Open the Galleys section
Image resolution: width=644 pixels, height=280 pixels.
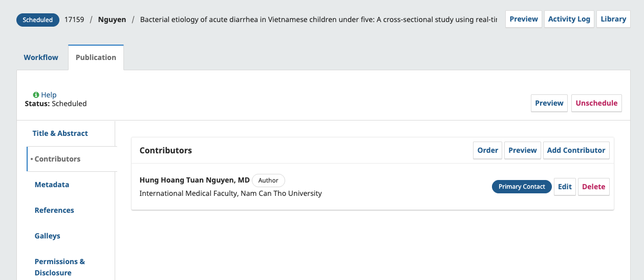pyautogui.click(x=47, y=236)
